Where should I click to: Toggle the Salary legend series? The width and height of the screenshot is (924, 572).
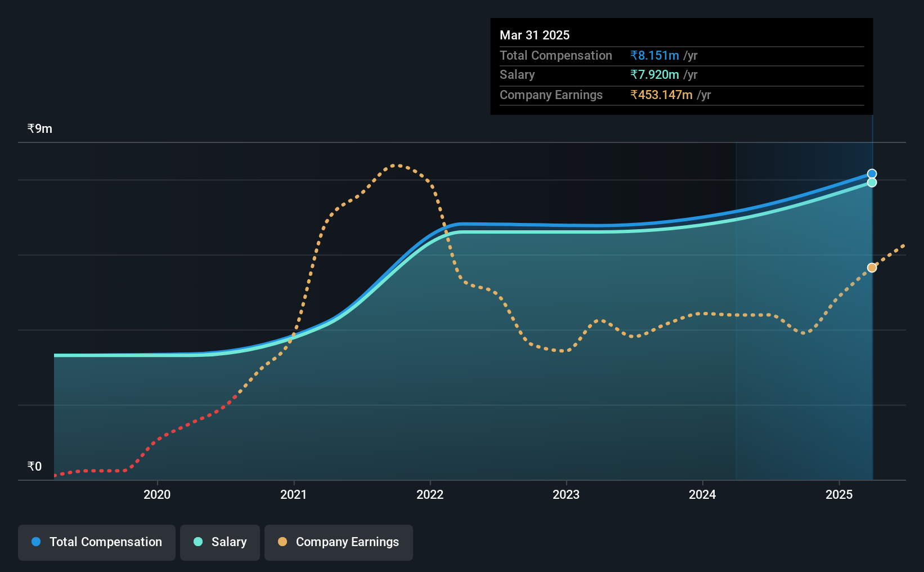coord(220,542)
